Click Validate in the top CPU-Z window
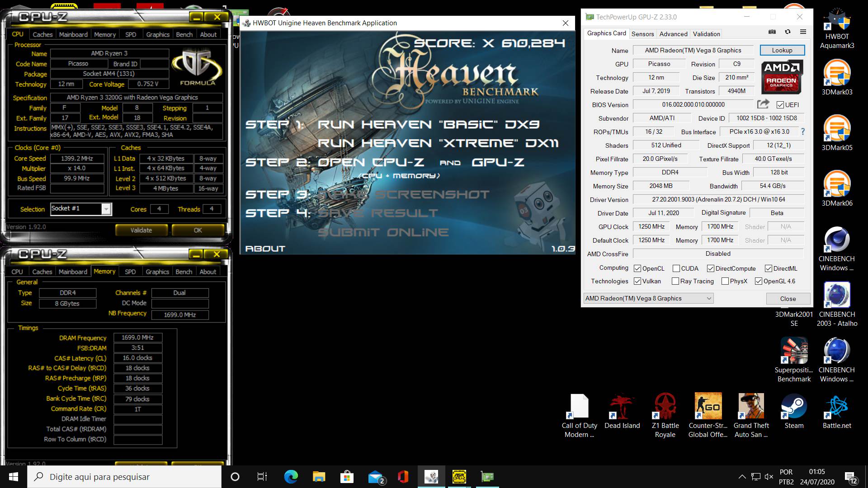 [x=141, y=230]
